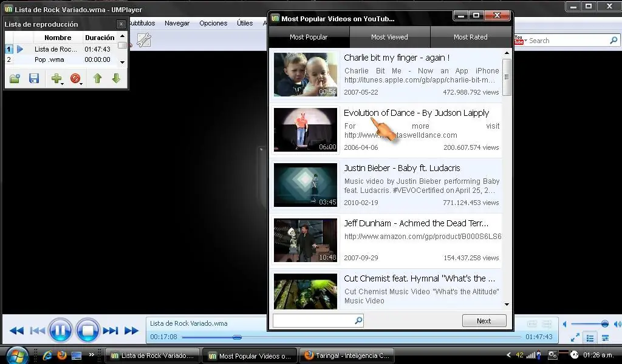Click the Nombre column header
This screenshot has width=622, height=364.
pos(58,38)
